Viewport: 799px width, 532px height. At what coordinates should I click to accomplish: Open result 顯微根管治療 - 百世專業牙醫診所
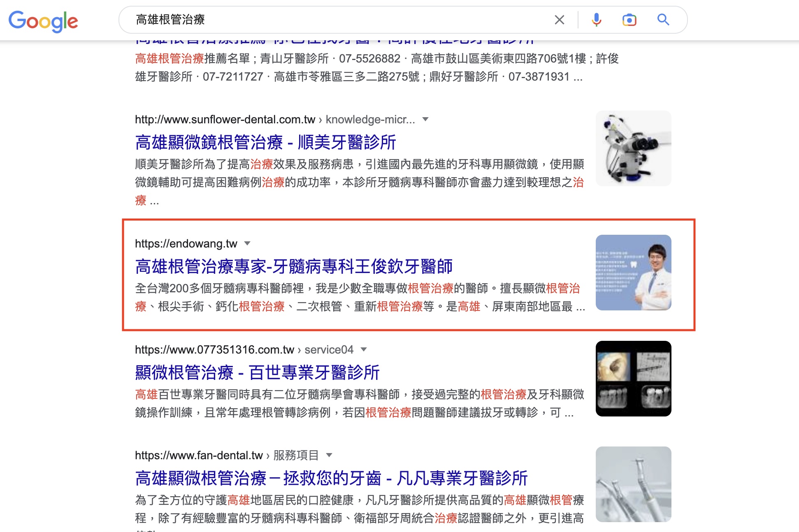click(x=257, y=372)
